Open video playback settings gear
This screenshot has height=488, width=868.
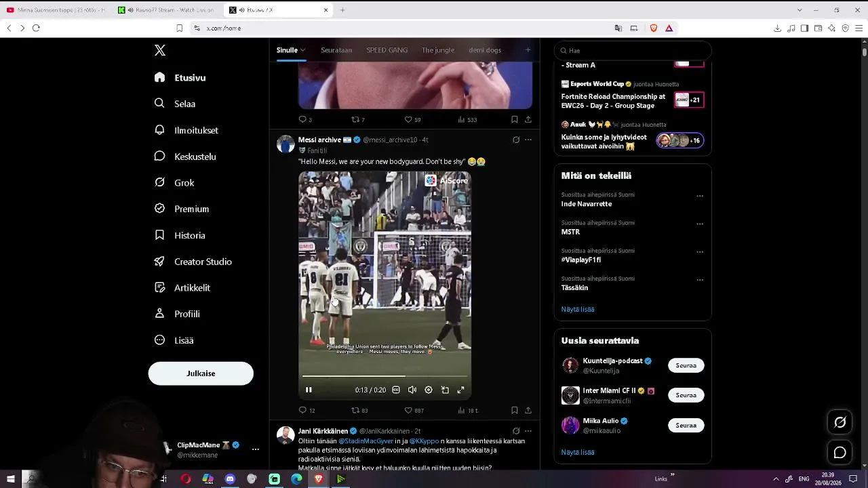[429, 390]
